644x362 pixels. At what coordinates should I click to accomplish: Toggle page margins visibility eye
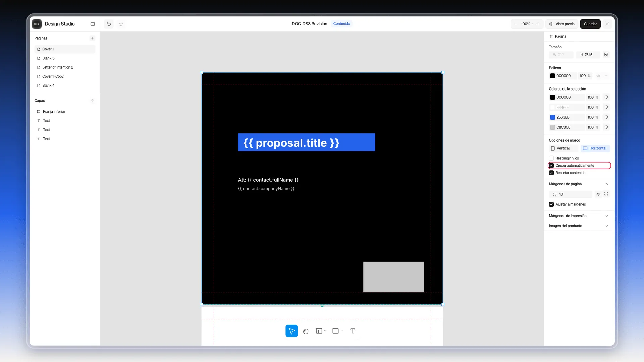click(598, 194)
